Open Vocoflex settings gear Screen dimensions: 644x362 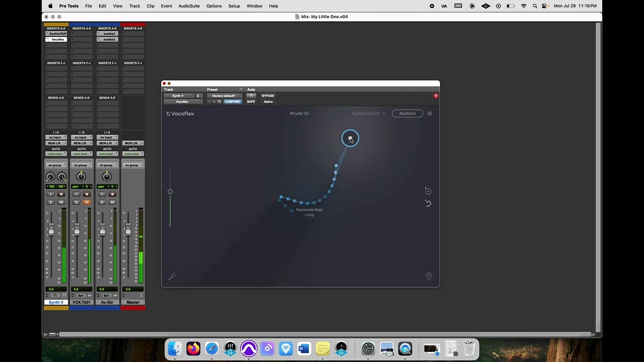(430, 114)
